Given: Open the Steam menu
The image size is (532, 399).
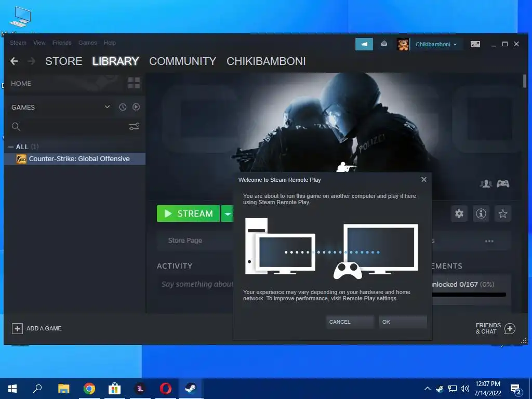Looking at the screenshot, I should click(x=18, y=43).
